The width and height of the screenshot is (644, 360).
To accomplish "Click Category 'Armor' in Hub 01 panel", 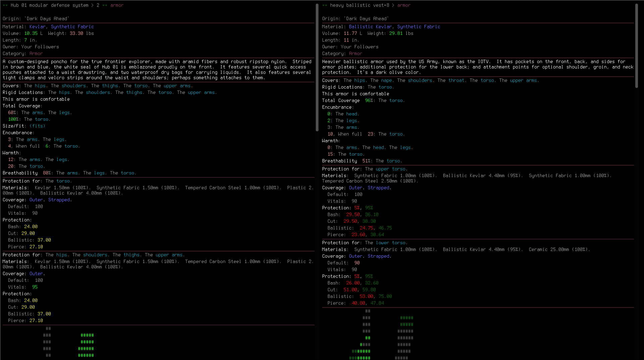I will [x=36, y=54].
